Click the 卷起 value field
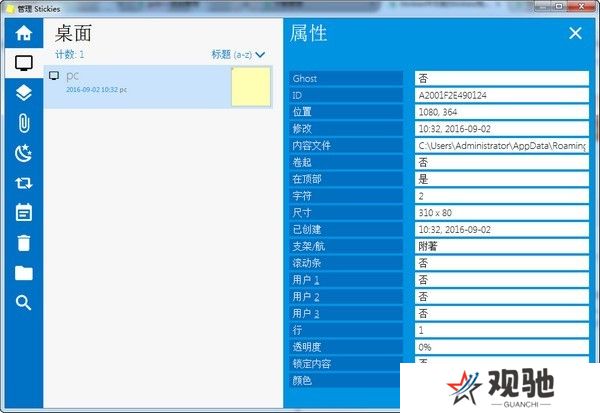Screen dimensions: 600x413 pyautogui.click(x=502, y=162)
